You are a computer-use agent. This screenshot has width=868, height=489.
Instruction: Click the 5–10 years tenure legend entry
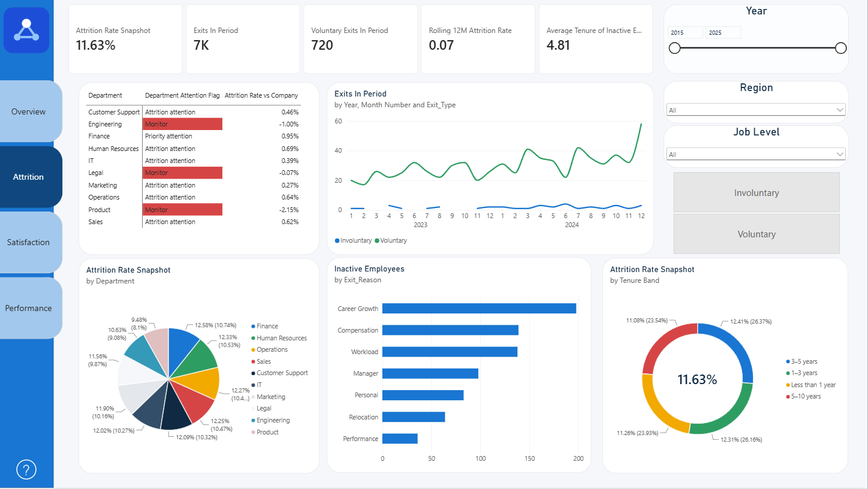[x=803, y=396]
